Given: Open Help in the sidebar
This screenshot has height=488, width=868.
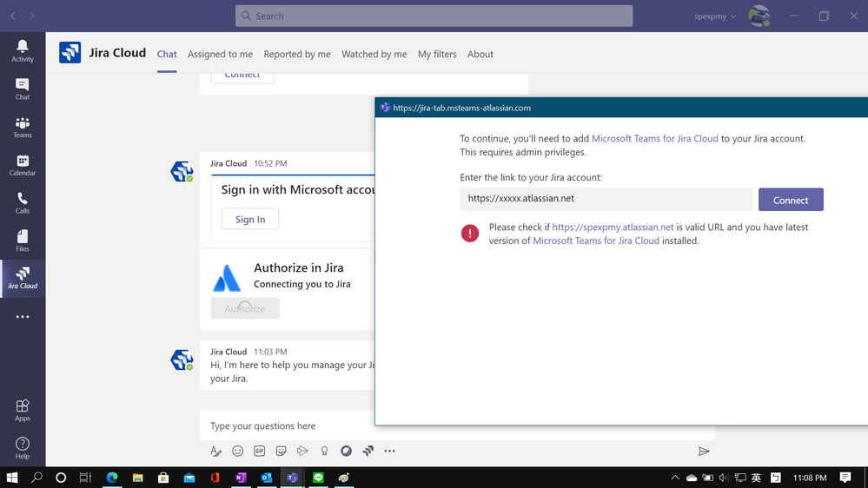Looking at the screenshot, I should [22, 448].
